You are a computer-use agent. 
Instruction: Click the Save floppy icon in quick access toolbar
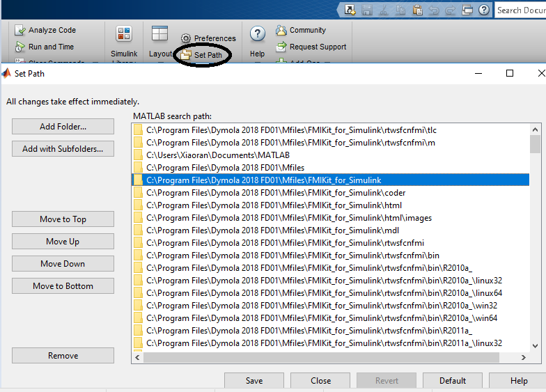click(366, 10)
